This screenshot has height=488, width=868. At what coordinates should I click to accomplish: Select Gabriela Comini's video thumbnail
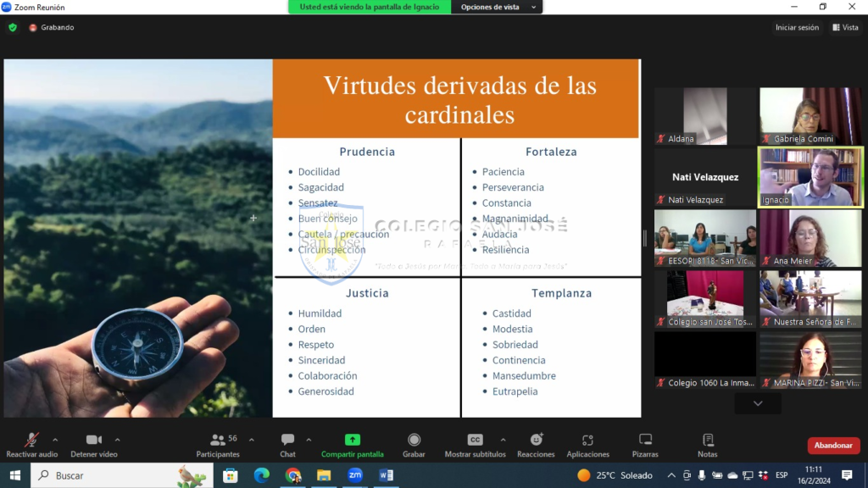810,115
